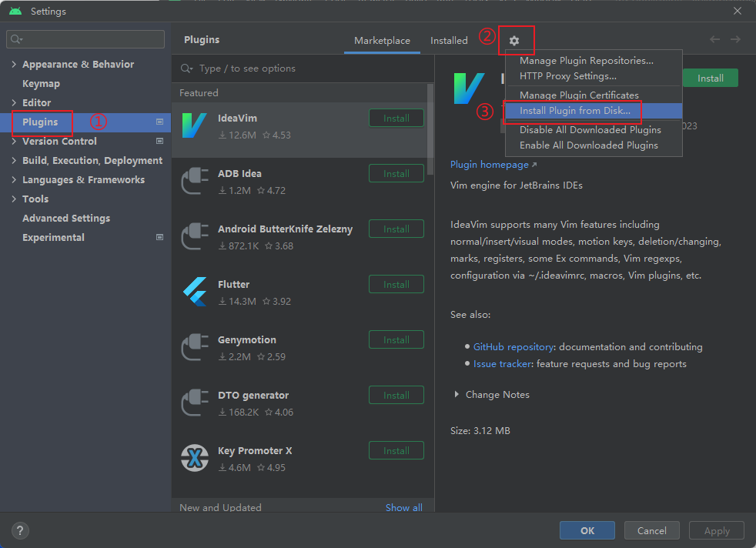
Task: Install the Genymotion plugin
Action: click(x=396, y=339)
